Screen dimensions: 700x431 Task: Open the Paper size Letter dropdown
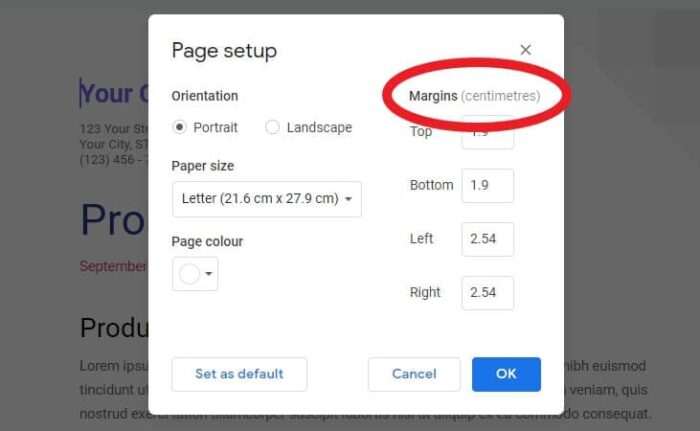pos(267,199)
